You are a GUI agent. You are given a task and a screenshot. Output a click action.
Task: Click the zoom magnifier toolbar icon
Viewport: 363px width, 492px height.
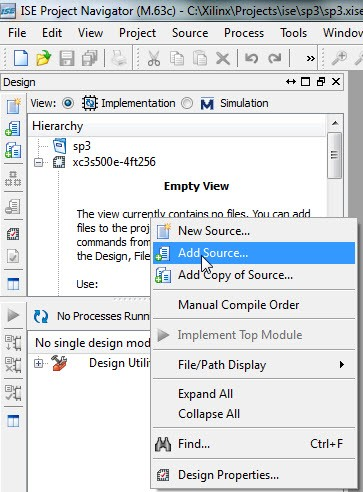tap(339, 58)
